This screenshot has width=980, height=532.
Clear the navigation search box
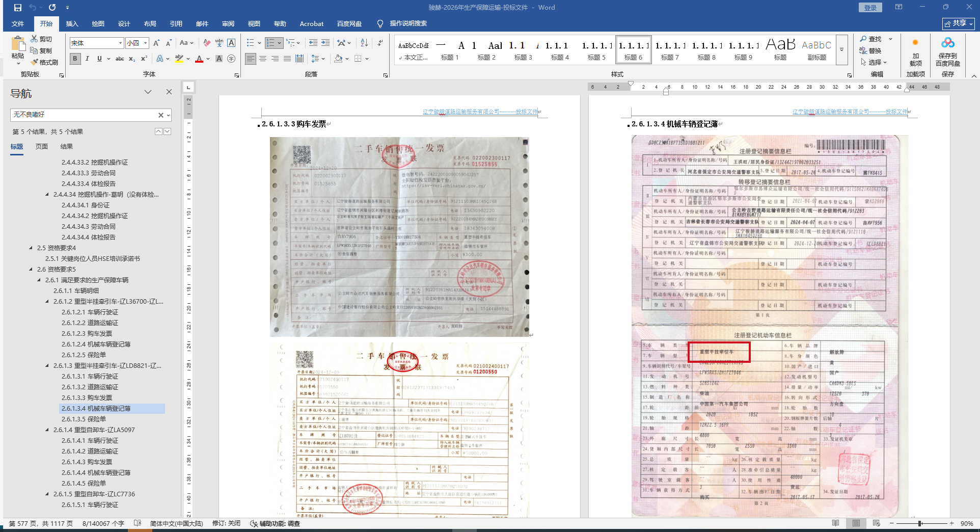[x=161, y=115]
